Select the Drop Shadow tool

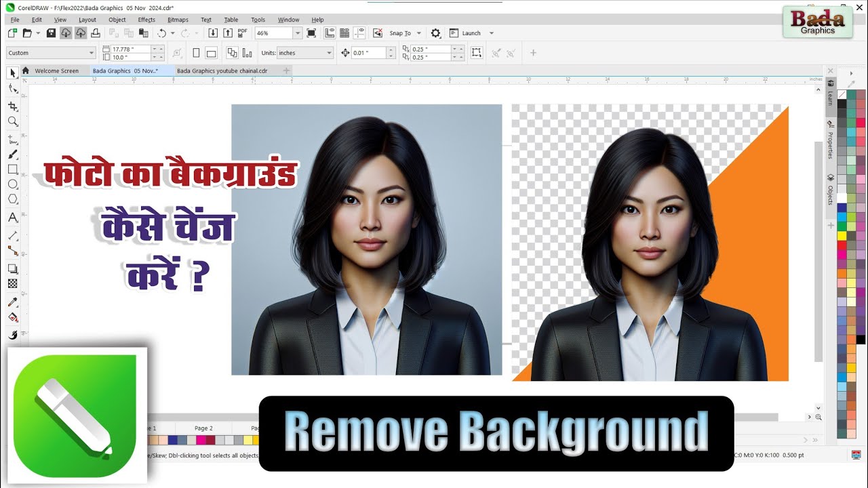(x=13, y=268)
